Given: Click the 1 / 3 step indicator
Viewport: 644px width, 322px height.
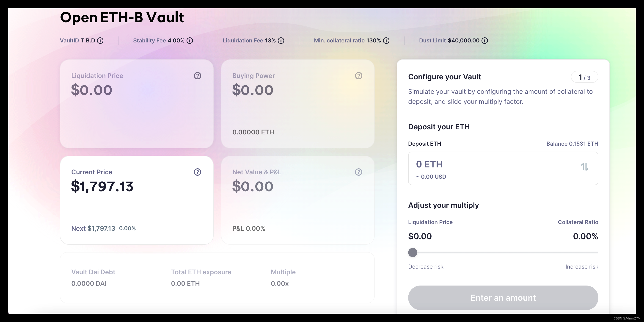Looking at the screenshot, I should click(584, 77).
